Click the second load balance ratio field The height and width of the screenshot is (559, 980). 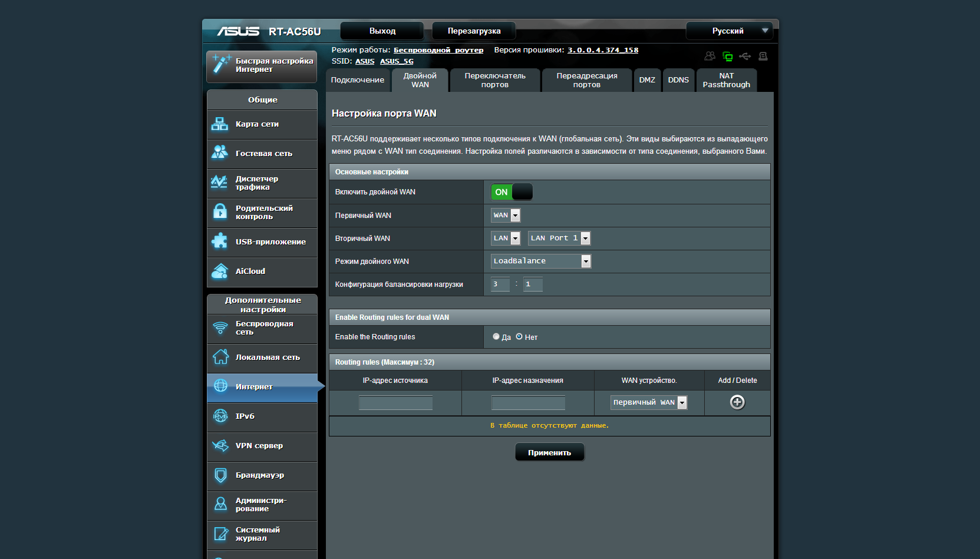[x=533, y=285]
